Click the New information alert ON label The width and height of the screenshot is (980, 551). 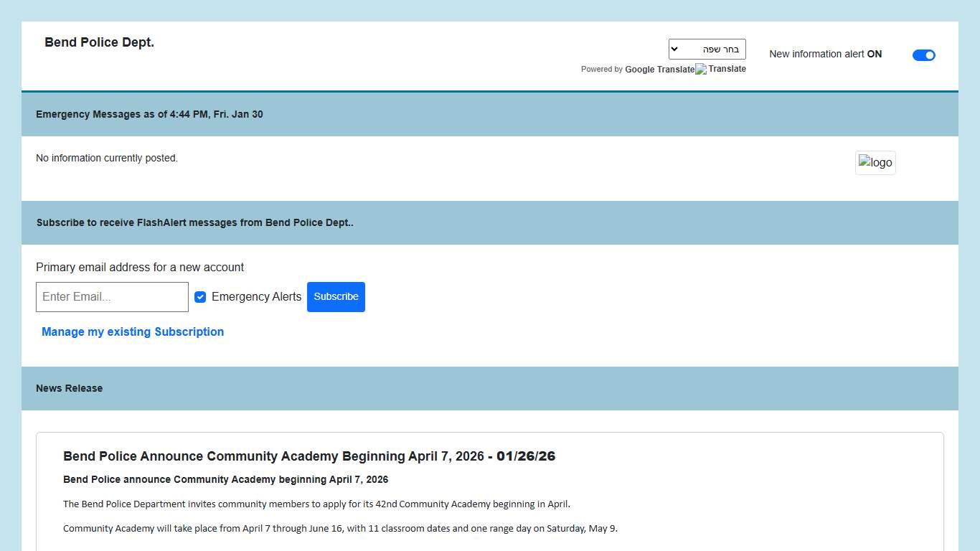[825, 55]
